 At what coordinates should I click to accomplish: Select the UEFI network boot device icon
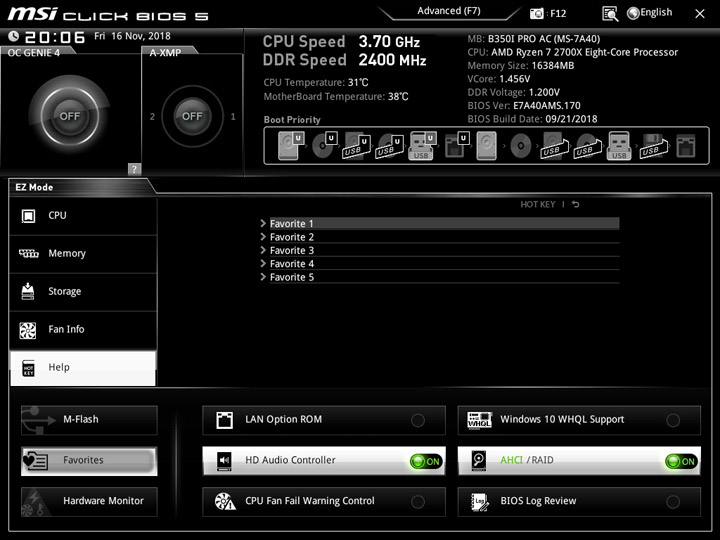pos(457,146)
